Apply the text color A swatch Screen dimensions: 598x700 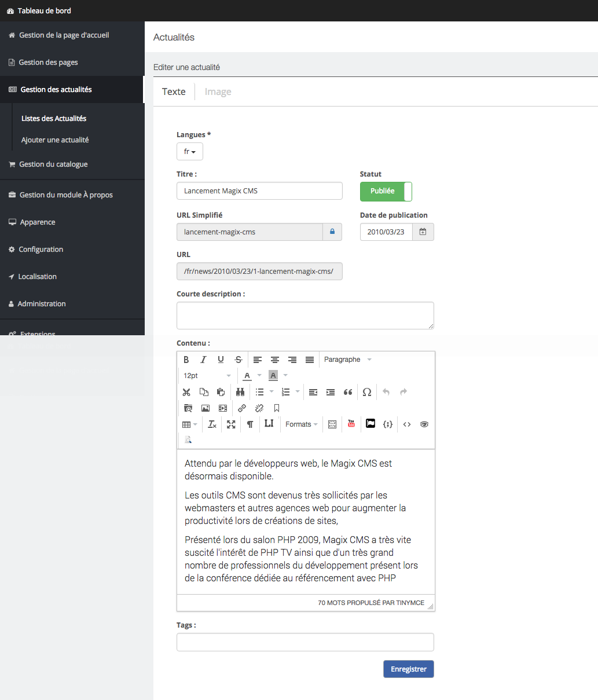(x=247, y=376)
